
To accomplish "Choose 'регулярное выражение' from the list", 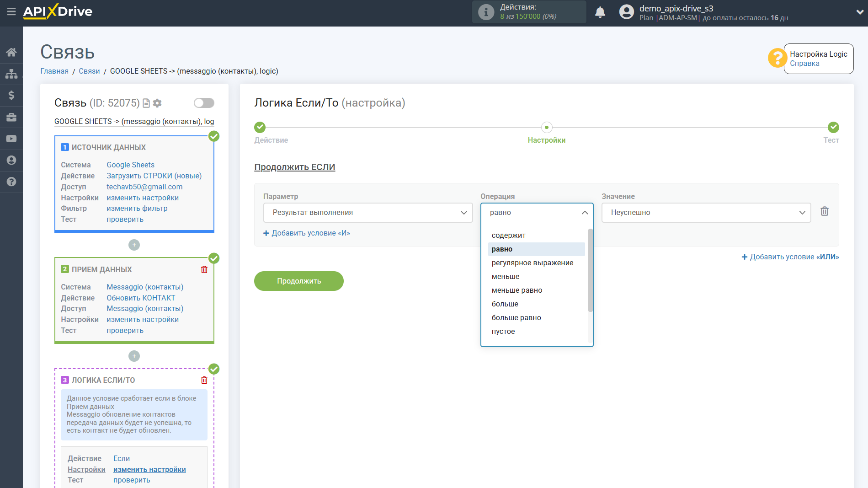I will [x=532, y=263].
